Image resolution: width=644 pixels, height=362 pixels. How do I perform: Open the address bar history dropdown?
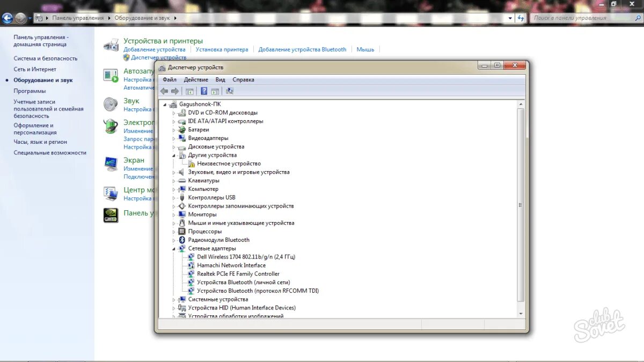click(x=510, y=18)
